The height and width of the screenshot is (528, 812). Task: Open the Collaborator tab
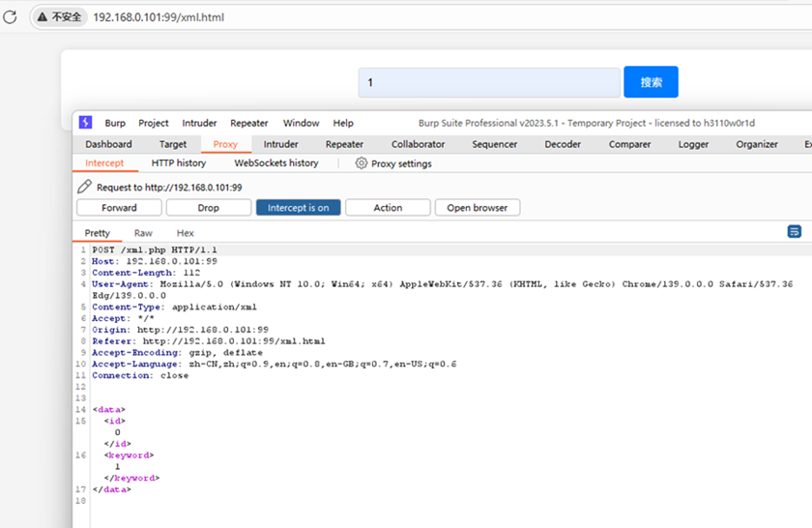tap(418, 144)
